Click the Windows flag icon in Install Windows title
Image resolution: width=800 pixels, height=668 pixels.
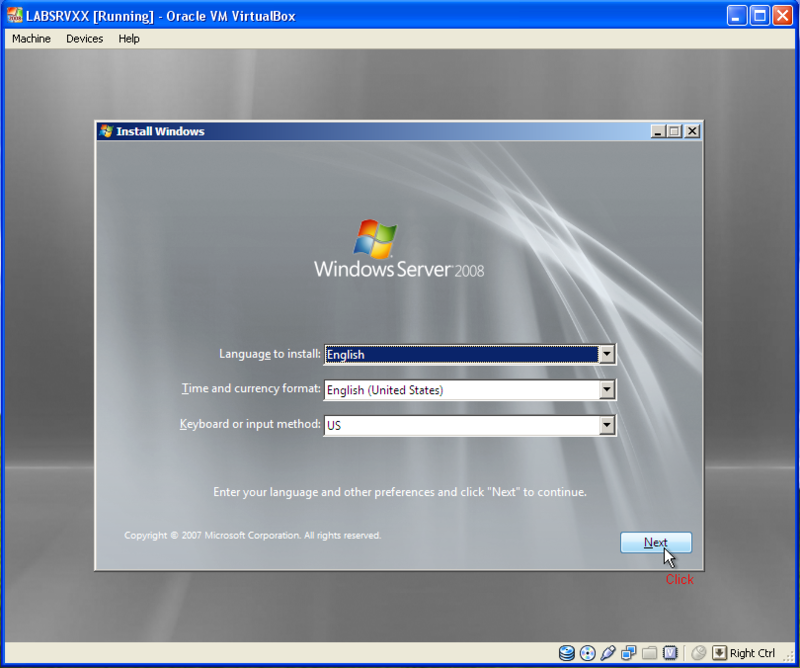click(x=106, y=131)
